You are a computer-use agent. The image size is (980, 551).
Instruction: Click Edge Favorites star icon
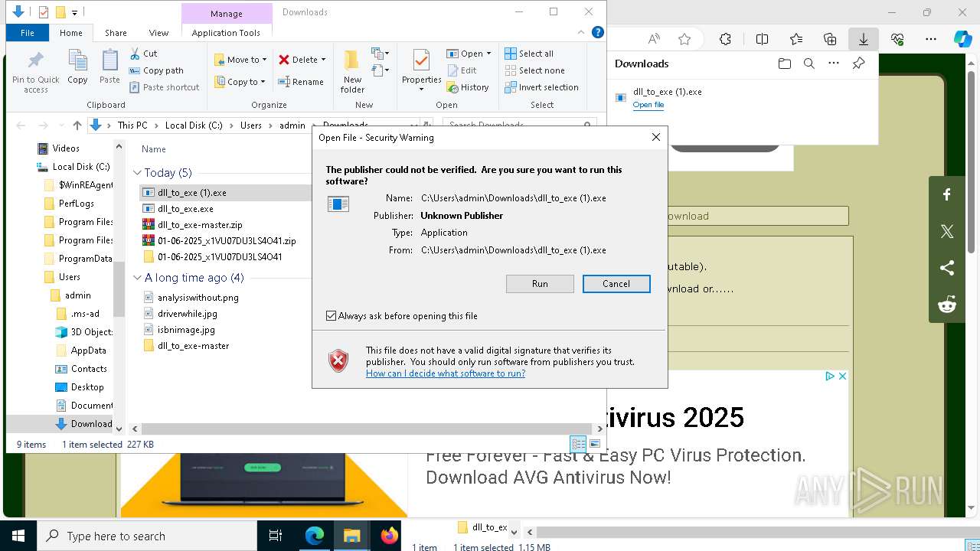[684, 39]
